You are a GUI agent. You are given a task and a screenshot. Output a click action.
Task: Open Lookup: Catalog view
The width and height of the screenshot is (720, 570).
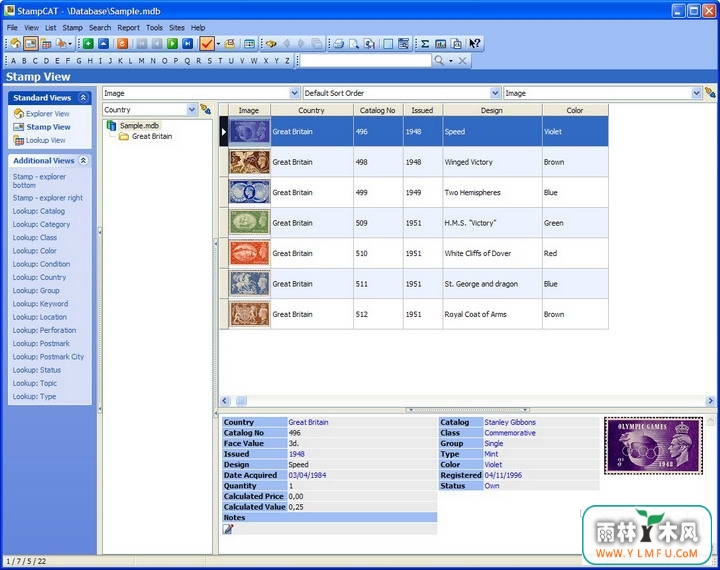39,211
